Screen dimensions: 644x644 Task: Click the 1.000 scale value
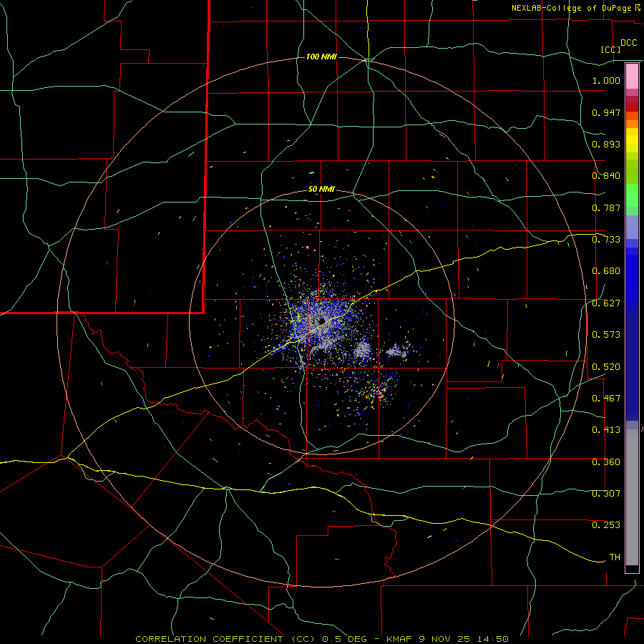pos(606,80)
